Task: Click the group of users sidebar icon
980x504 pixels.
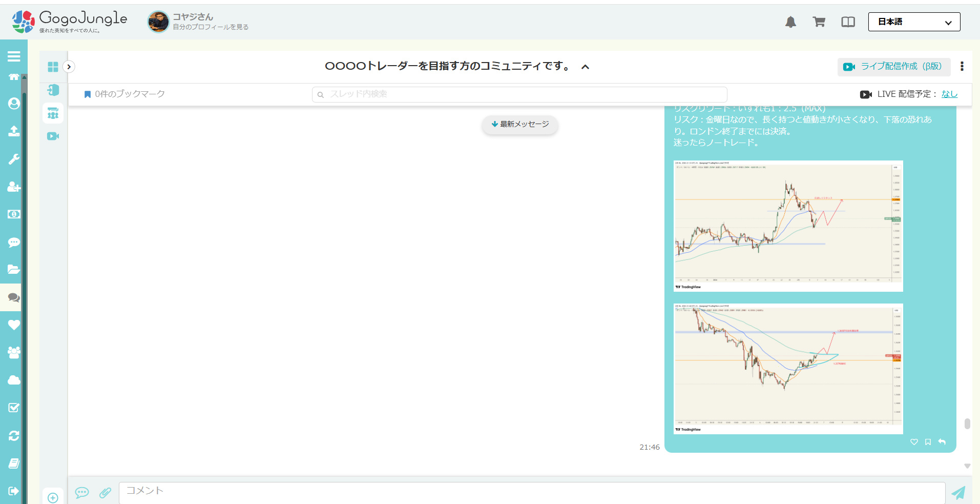Action: pyautogui.click(x=14, y=353)
